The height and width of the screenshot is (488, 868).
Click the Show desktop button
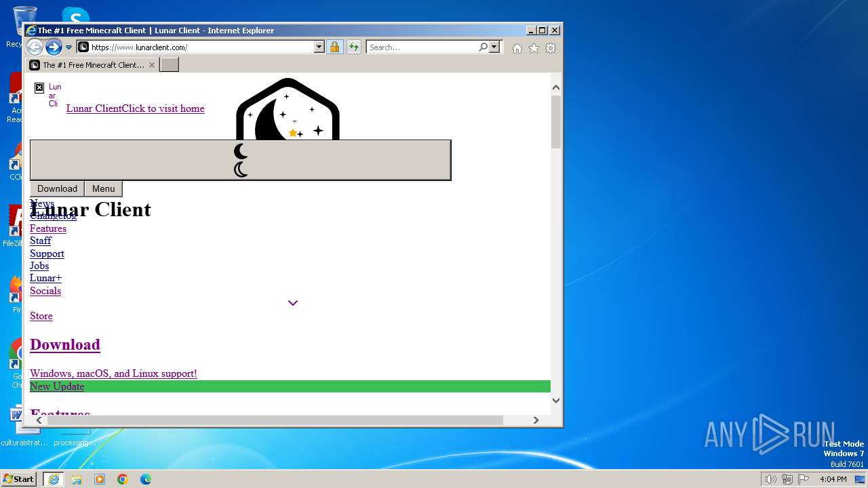861,479
